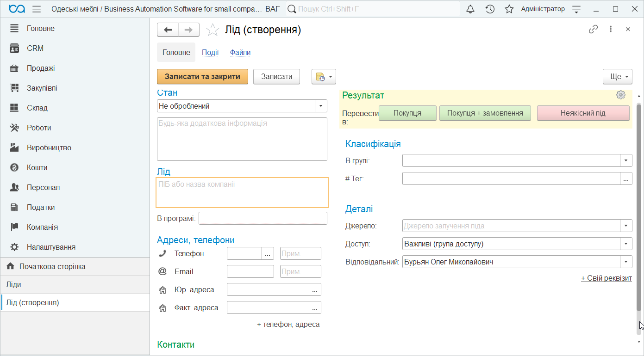Open the Юр. адреса ellipsis button
Screen dimensions: 644x356
click(x=315, y=290)
